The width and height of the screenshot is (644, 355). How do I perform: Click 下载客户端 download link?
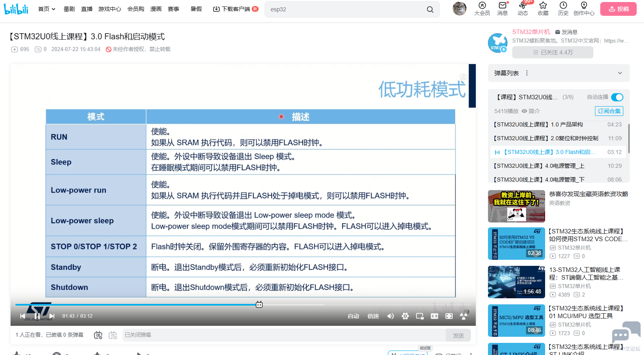click(x=235, y=9)
